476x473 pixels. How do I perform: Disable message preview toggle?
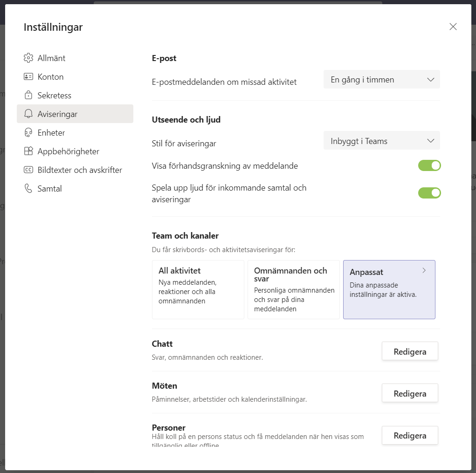click(429, 165)
